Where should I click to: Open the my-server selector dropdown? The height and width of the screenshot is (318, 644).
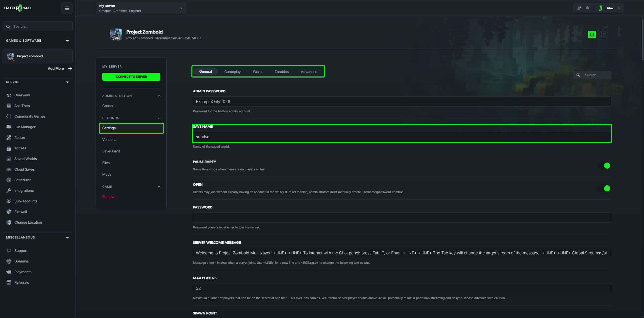coord(141,8)
